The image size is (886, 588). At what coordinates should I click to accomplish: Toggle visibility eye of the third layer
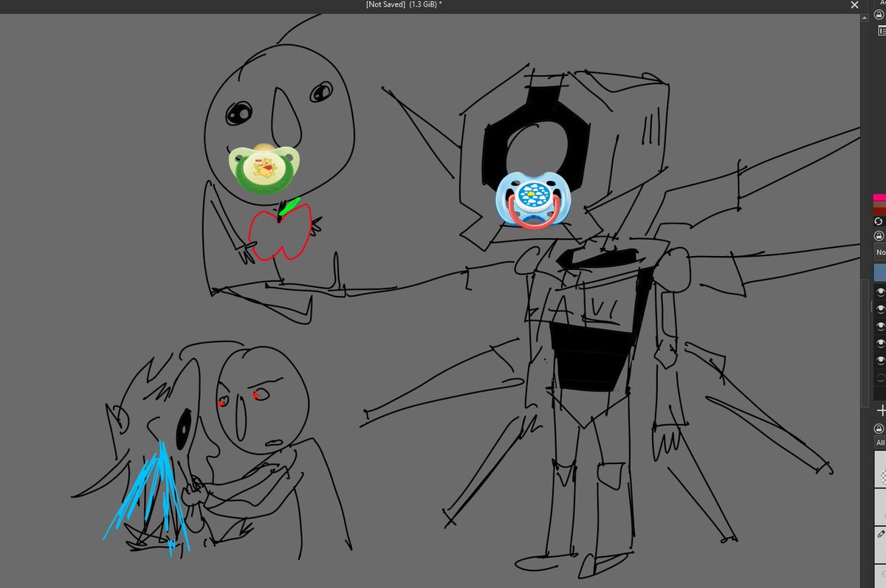pyautogui.click(x=880, y=326)
